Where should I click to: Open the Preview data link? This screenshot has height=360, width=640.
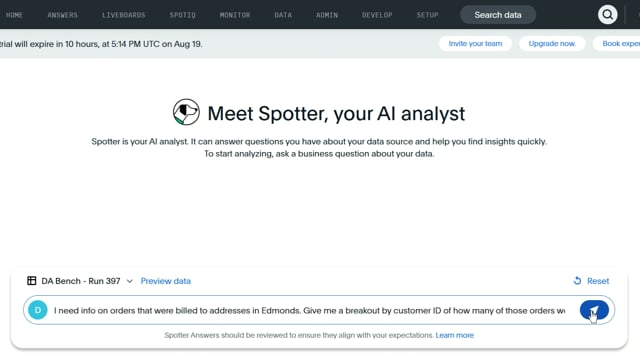[166, 281]
